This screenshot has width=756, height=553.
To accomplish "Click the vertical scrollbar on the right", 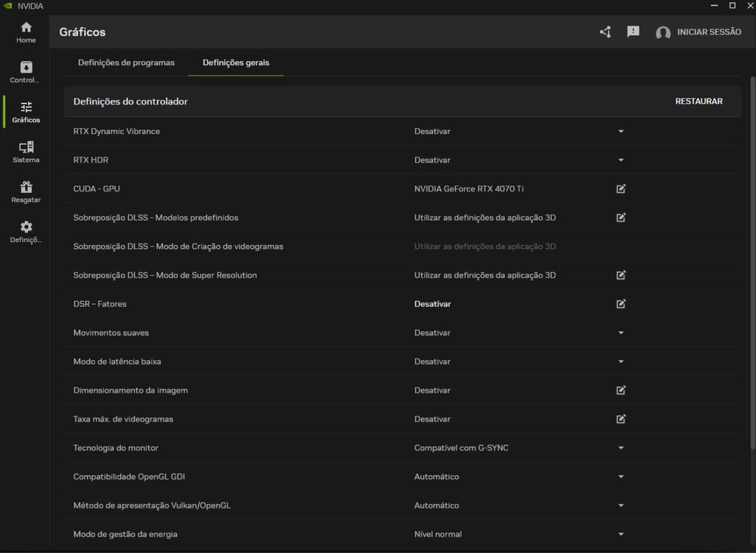I will tap(753, 264).
